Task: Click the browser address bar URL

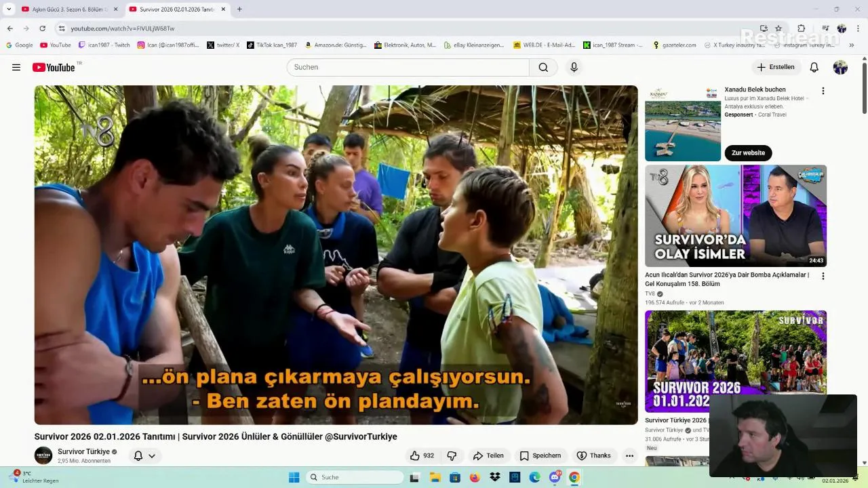Action: [122, 28]
